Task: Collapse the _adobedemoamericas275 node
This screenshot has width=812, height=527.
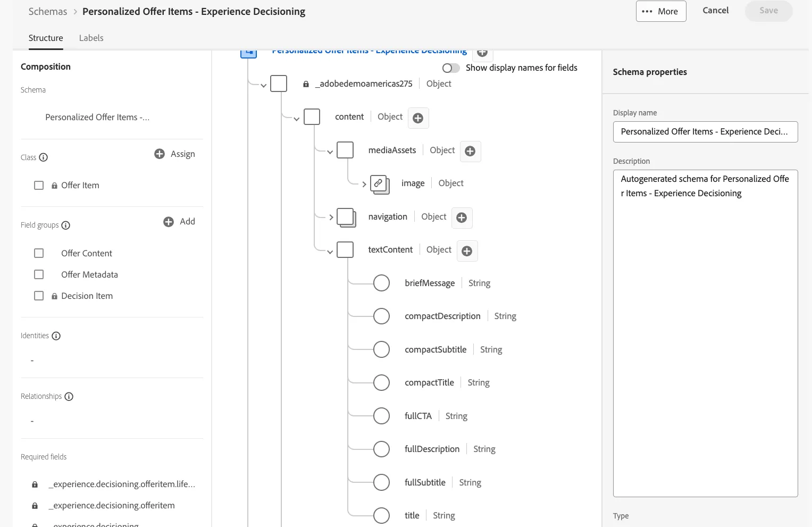Action: coord(263,85)
